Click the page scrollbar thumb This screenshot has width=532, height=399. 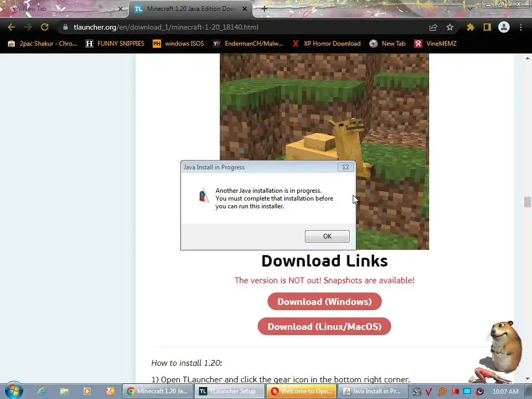click(527, 202)
